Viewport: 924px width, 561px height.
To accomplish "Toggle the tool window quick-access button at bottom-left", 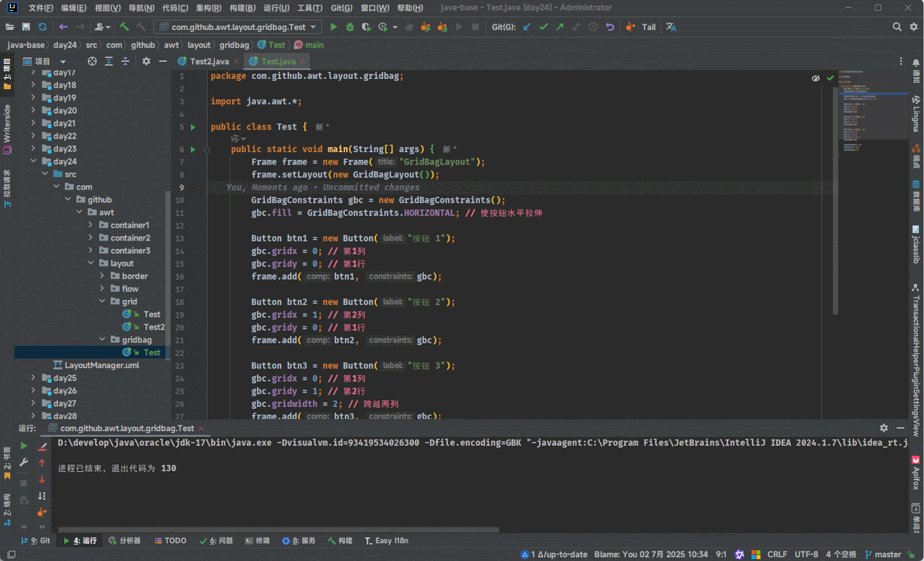I will (x=11, y=555).
